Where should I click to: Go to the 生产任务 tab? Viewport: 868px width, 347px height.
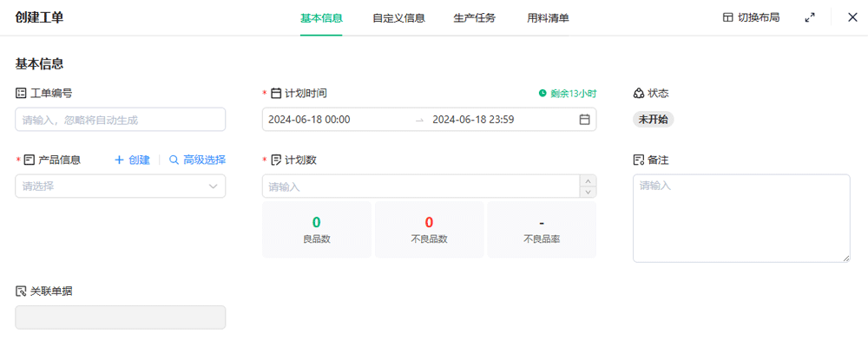point(475,17)
